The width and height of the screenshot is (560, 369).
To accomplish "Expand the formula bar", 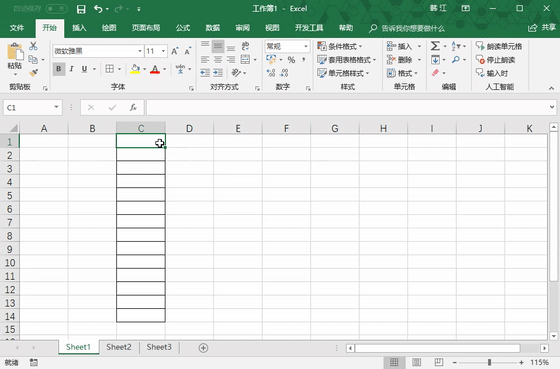I will (x=552, y=107).
